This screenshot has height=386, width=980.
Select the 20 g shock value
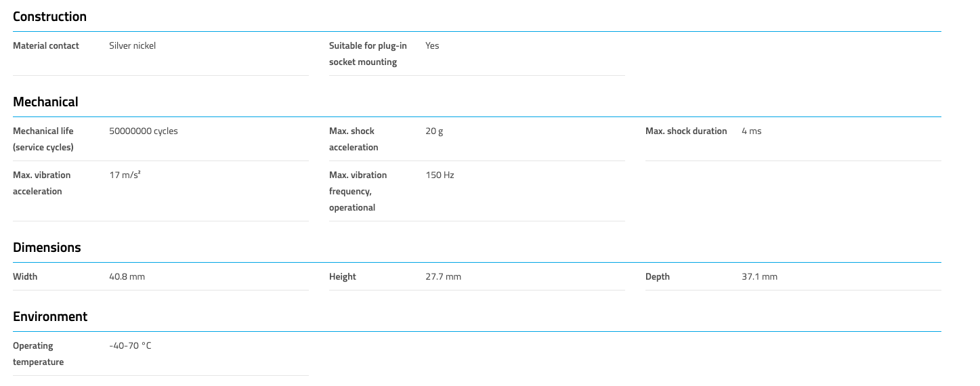coord(434,131)
